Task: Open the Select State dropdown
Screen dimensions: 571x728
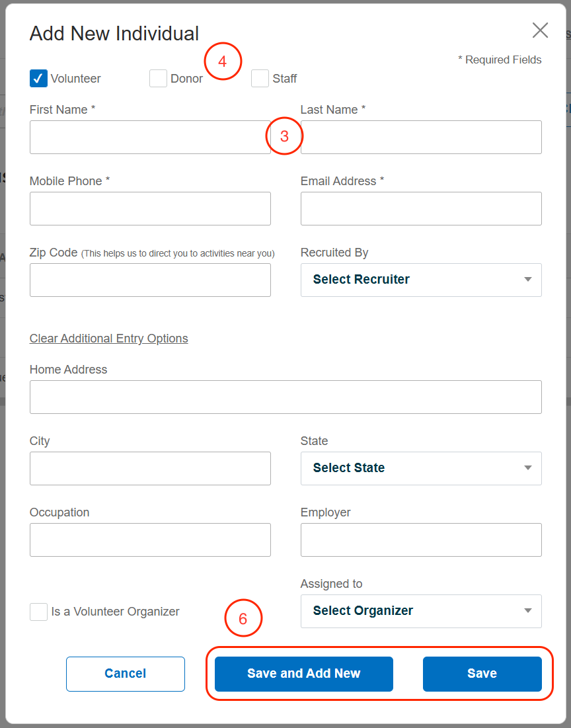Action: tap(421, 468)
